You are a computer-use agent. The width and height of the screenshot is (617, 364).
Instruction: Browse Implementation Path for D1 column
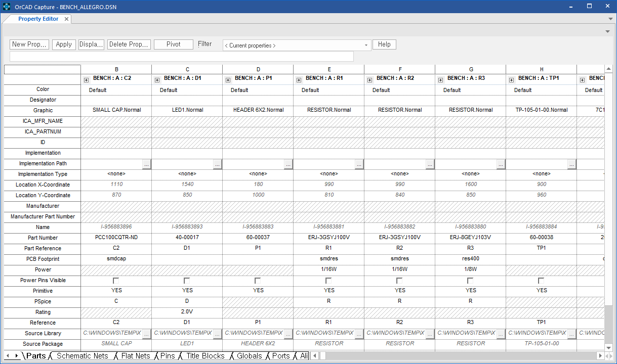pos(218,164)
